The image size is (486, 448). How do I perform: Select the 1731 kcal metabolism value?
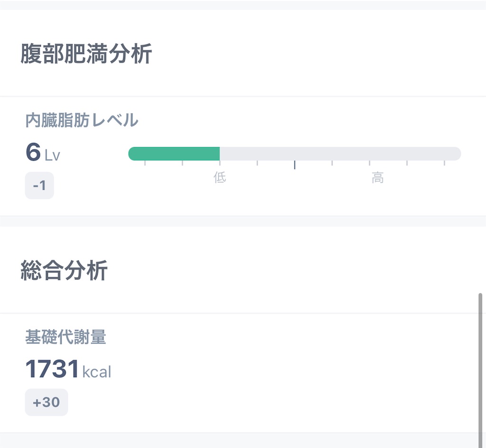[x=68, y=369]
